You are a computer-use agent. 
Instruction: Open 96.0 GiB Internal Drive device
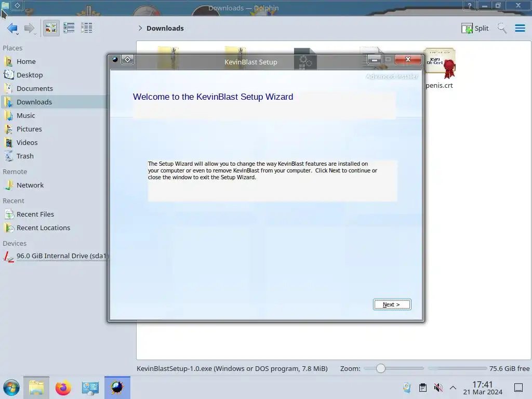(54, 256)
